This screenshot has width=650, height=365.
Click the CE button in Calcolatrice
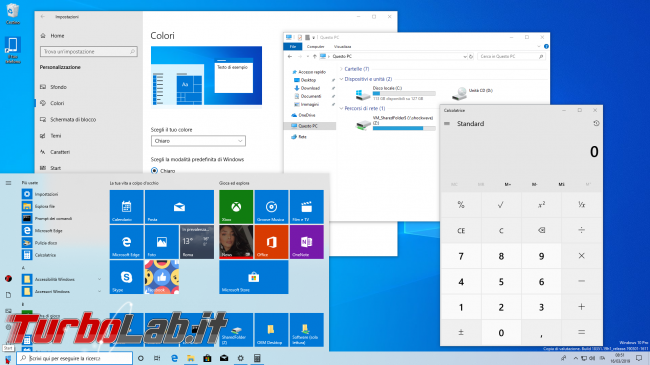[x=461, y=230]
